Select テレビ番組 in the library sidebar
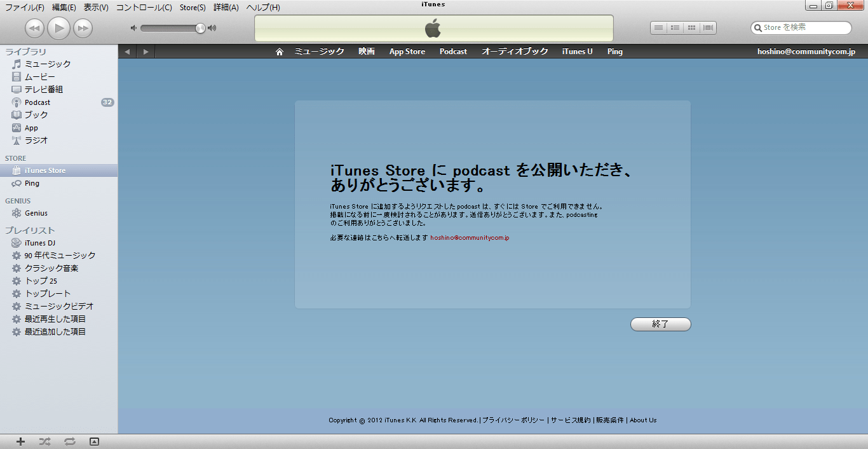This screenshot has height=449, width=868. (x=58, y=89)
